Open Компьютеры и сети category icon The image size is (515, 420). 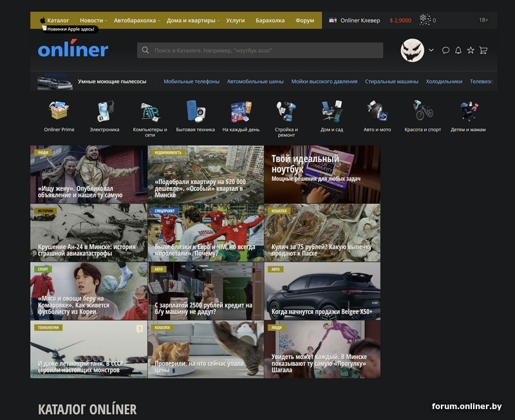pyautogui.click(x=150, y=111)
